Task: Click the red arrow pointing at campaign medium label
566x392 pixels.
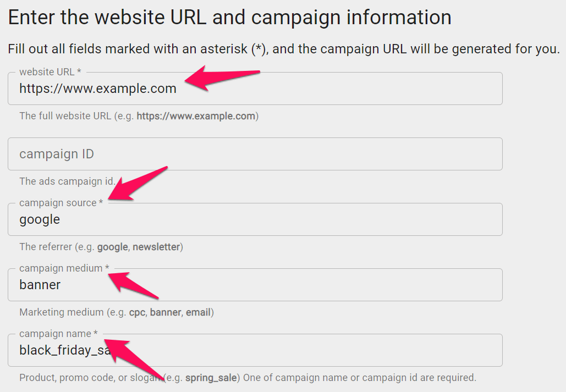Action: (x=133, y=285)
